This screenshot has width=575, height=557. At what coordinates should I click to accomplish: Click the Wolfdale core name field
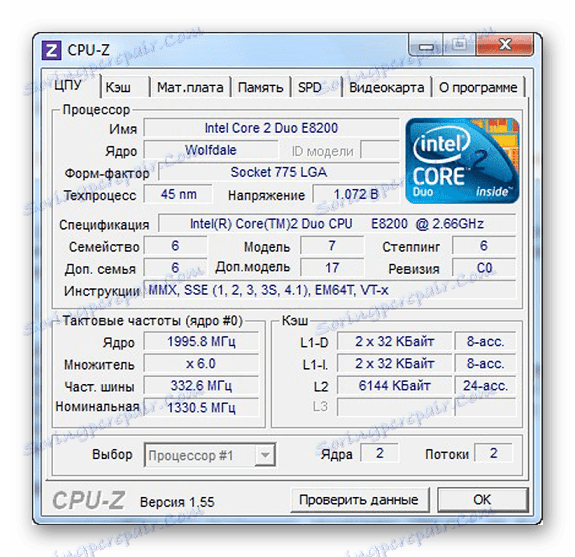211,150
